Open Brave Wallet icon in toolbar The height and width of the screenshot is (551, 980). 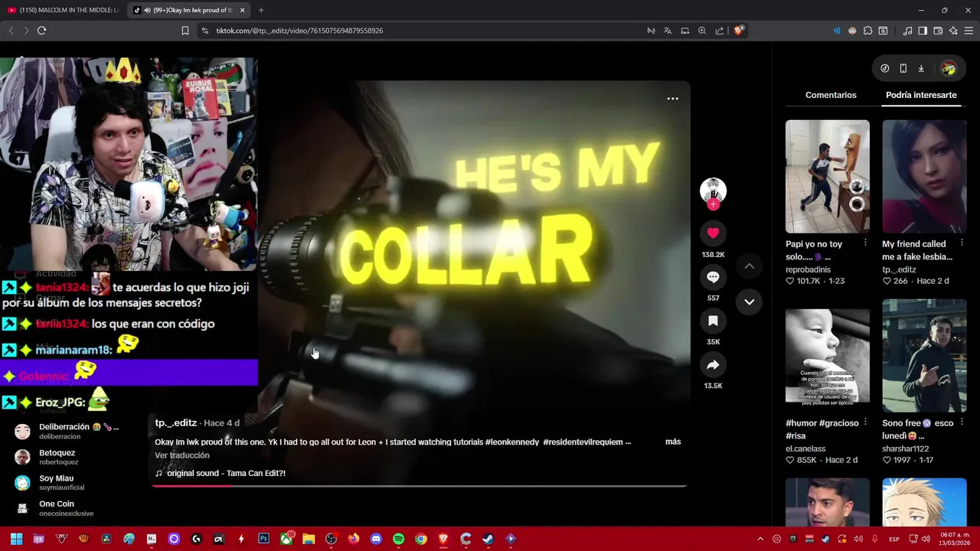point(938,31)
